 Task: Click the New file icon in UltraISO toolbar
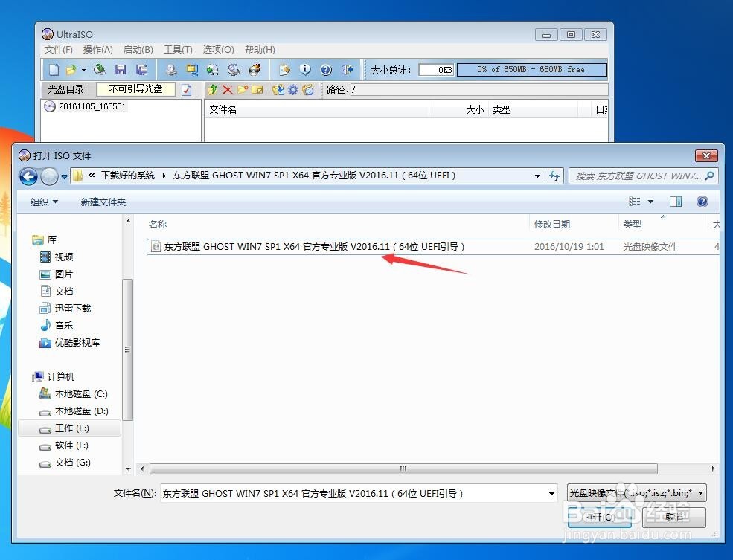click(54, 70)
